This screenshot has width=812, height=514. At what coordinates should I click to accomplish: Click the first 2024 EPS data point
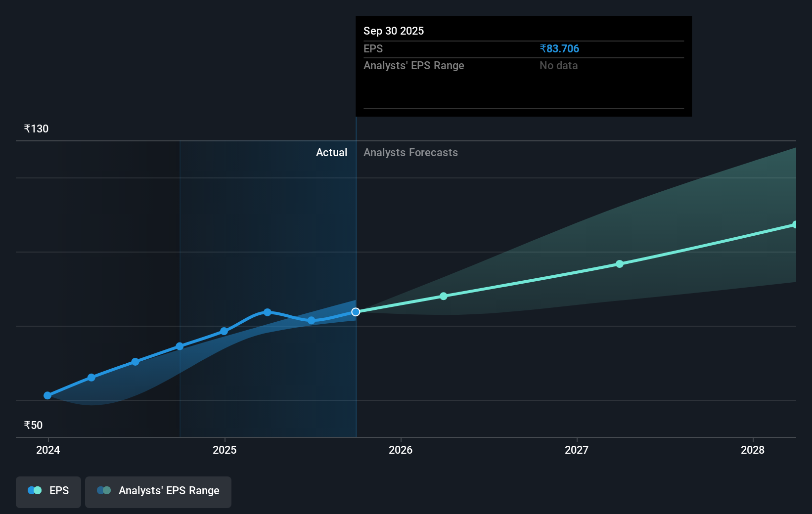pyautogui.click(x=47, y=395)
